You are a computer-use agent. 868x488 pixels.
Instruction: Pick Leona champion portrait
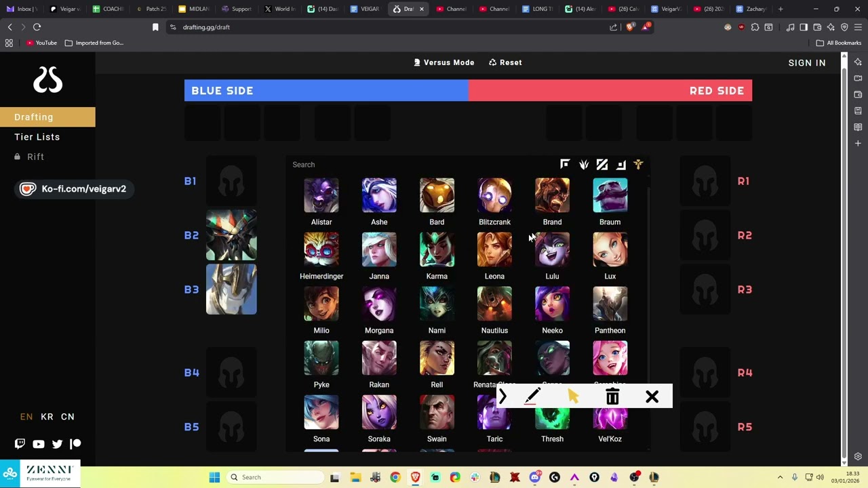coord(494,249)
